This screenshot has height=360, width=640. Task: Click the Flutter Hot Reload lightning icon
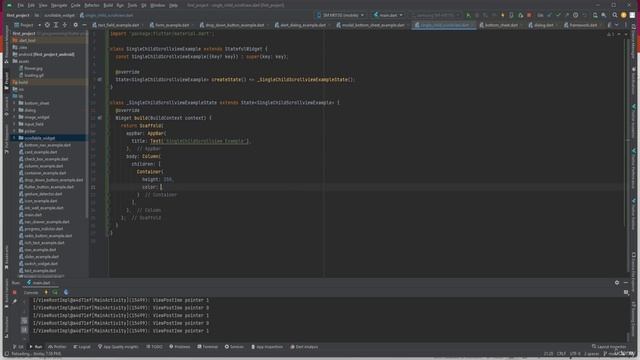click(503, 15)
